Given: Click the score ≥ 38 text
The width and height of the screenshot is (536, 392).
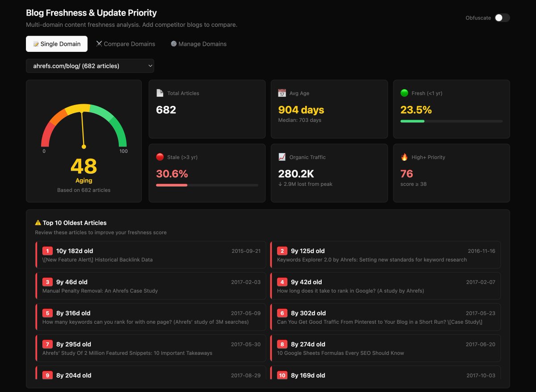Looking at the screenshot, I should point(414,184).
